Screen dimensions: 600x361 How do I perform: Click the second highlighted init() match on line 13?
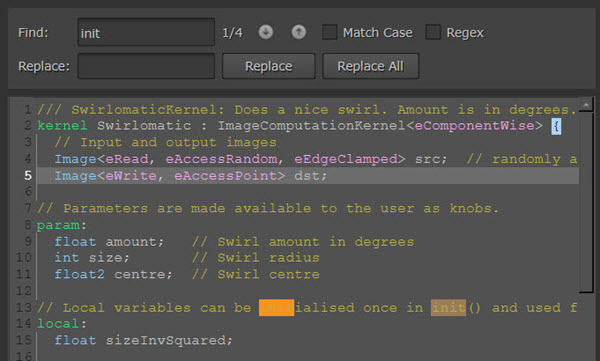coord(448,308)
